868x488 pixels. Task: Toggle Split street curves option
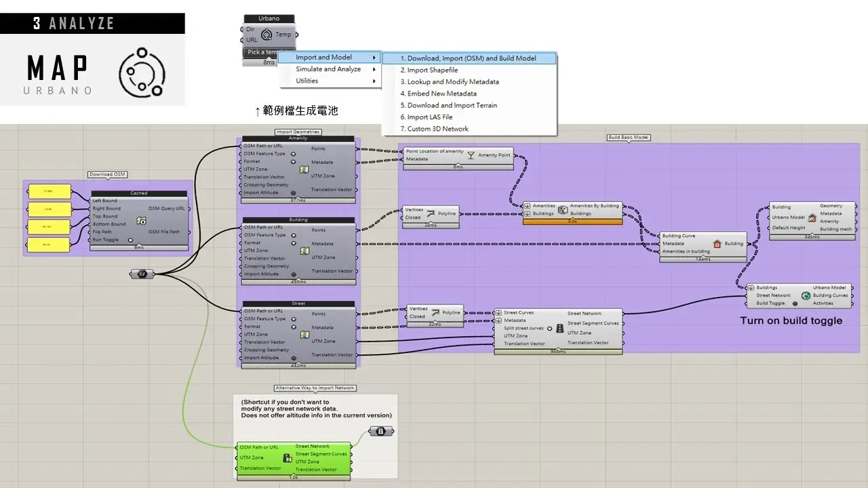coord(550,329)
